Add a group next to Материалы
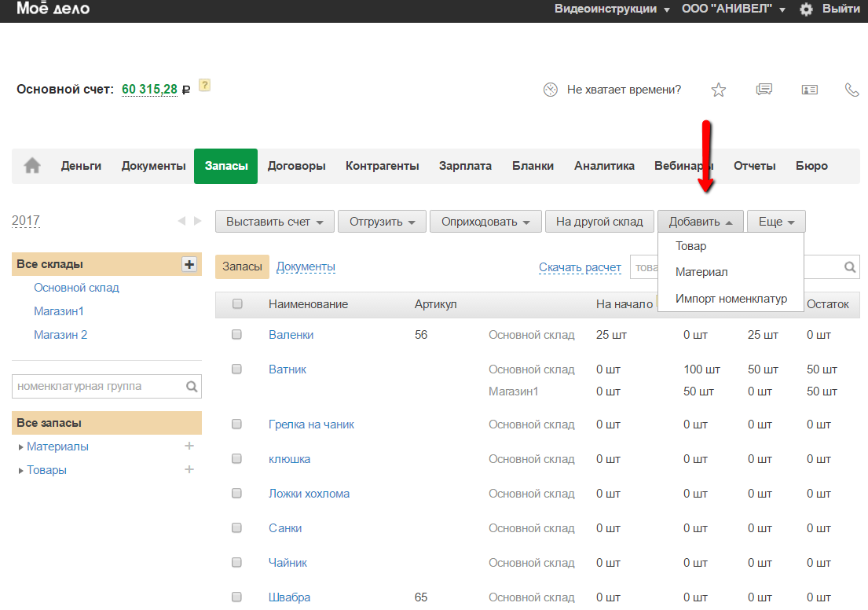868x610 pixels. pos(189,446)
